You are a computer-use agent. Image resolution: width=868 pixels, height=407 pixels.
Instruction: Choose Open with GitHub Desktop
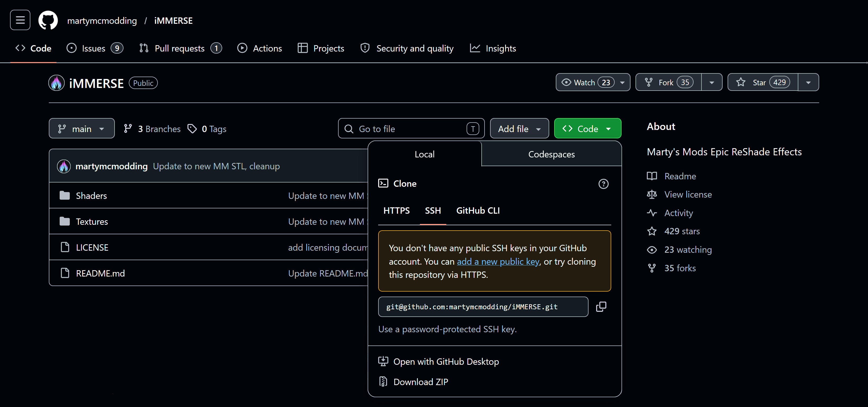point(439,362)
